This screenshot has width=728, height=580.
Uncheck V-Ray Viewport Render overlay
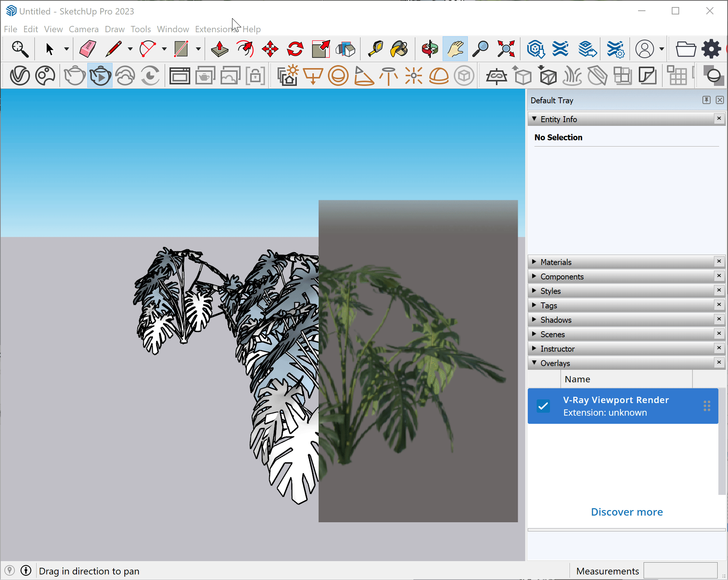(x=543, y=406)
